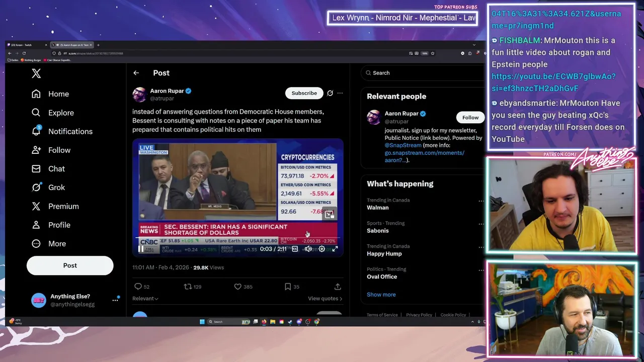
Task: Click the browser address bar URL
Action: [x=96, y=53]
